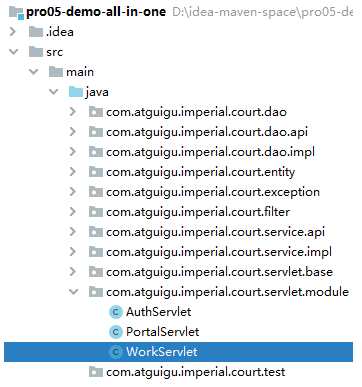This screenshot has height=387, width=362.
Task: Click the package icon of court.exception
Action: tap(96, 192)
